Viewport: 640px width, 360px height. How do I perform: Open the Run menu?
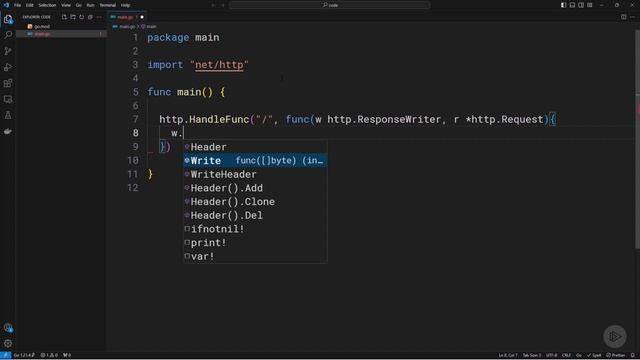pyautogui.click(x=90, y=5)
